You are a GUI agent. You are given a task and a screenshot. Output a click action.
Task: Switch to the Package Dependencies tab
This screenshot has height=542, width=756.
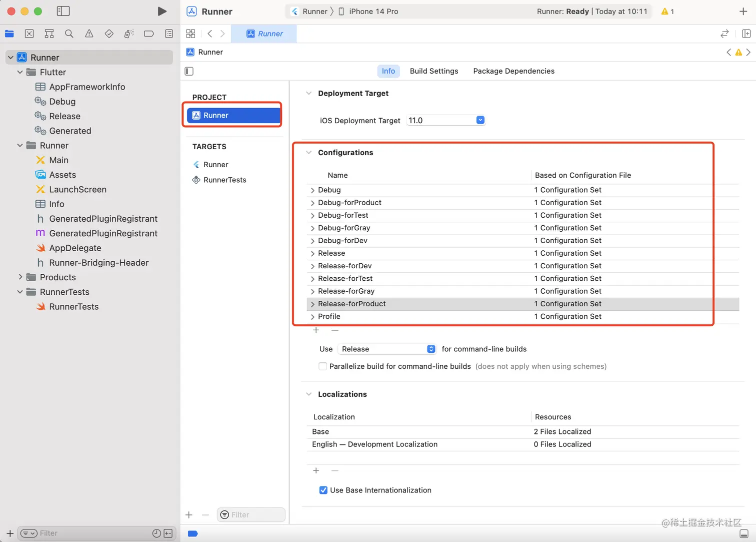point(513,71)
